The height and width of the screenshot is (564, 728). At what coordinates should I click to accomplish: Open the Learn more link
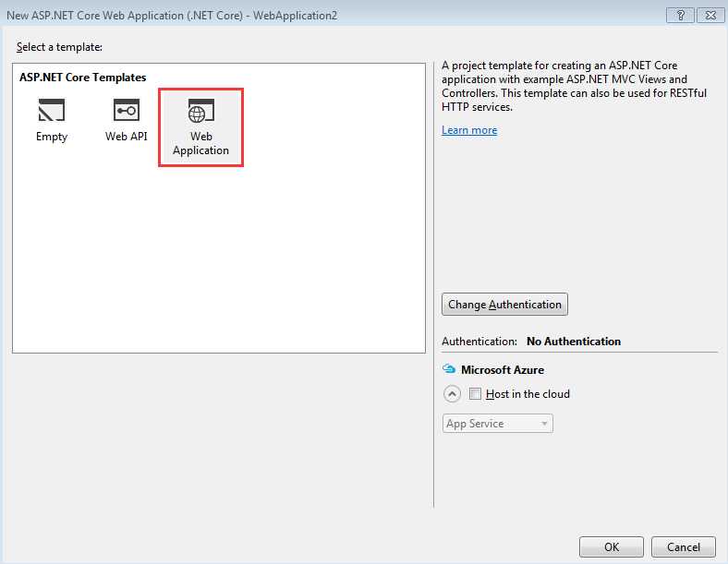pyautogui.click(x=469, y=130)
